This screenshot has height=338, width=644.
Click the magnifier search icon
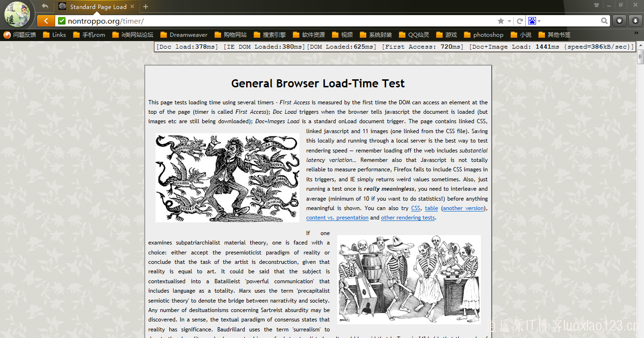pos(604,21)
